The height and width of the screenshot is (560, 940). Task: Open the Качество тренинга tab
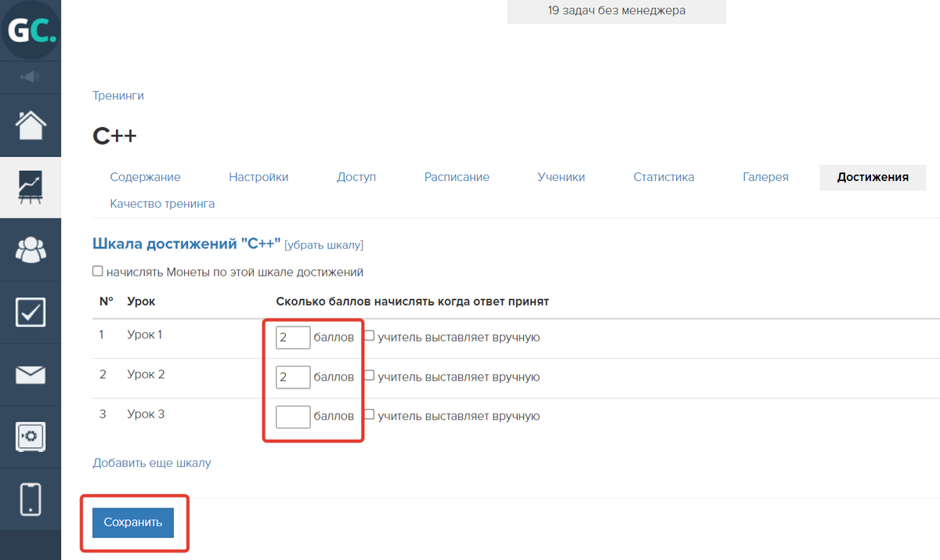click(162, 204)
